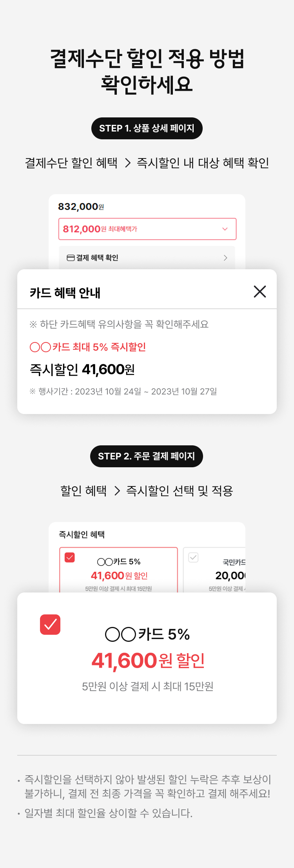
Task: Toggle the large red checkbox in enlarged panel
Action: tap(50, 625)
